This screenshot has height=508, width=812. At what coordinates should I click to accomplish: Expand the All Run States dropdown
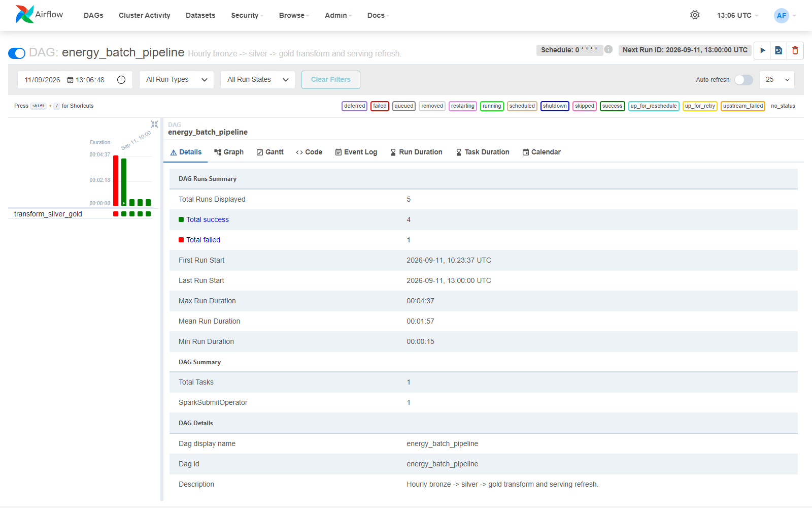[258, 80]
